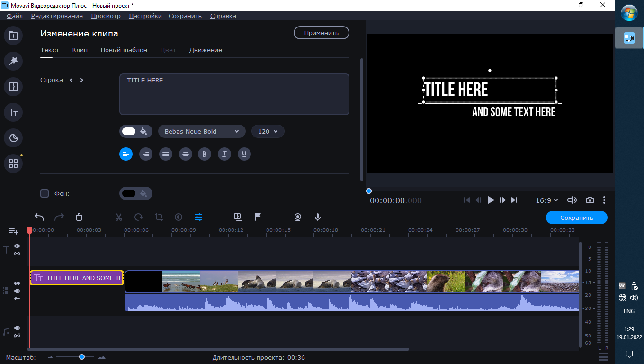The width and height of the screenshot is (644, 364).
Task: Open the 16:9 aspect ratio dropdown
Action: 546,200
